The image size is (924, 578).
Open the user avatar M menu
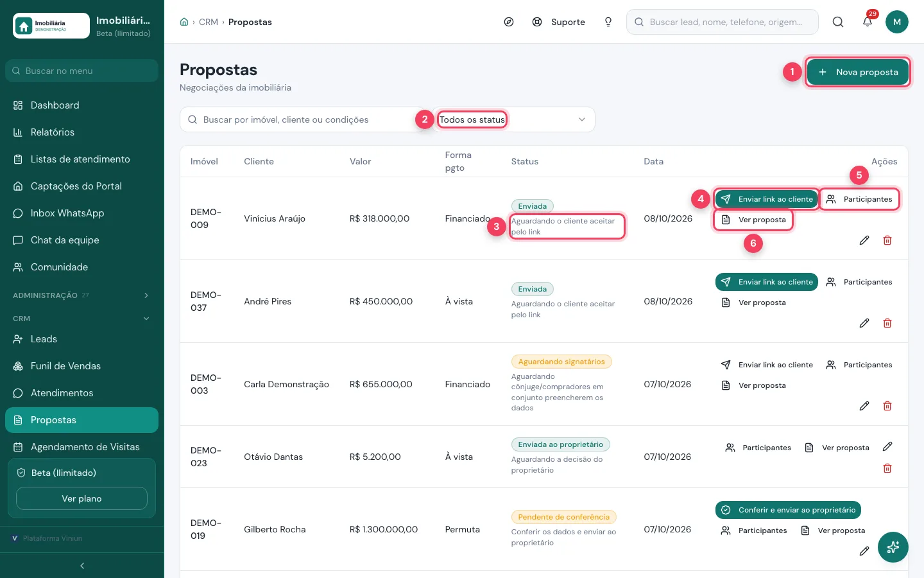[897, 22]
